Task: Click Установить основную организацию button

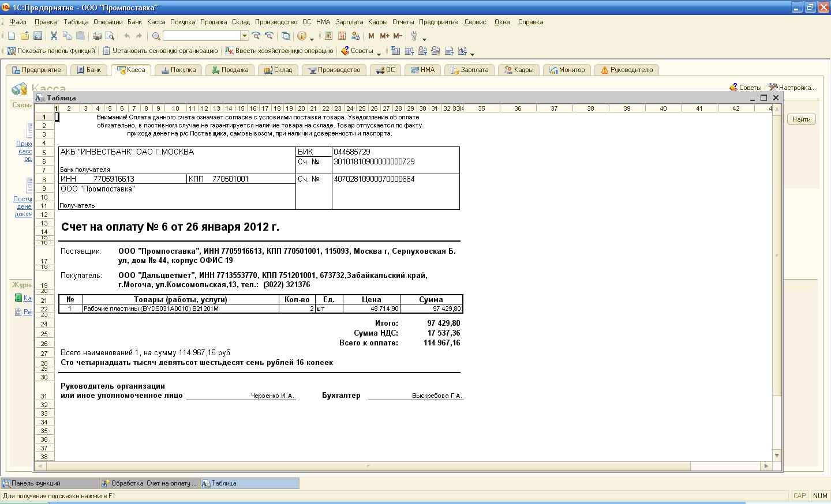Action: pyautogui.click(x=160, y=51)
